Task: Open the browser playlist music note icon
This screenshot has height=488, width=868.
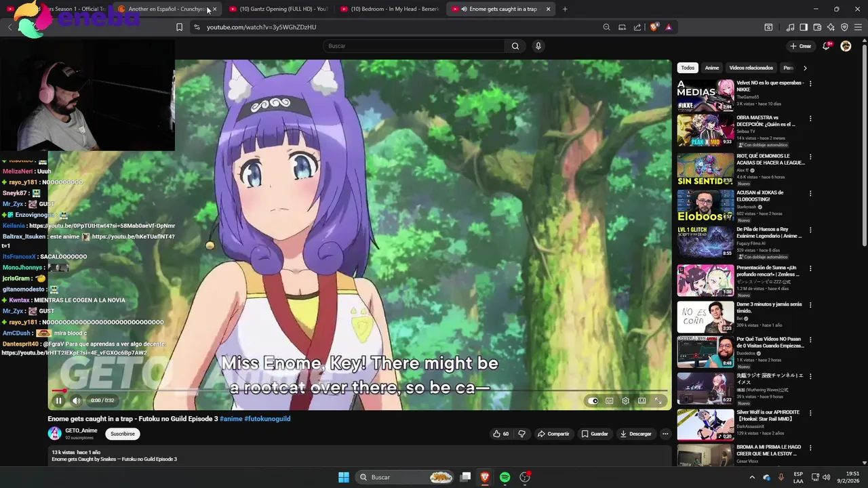Action: tap(790, 27)
